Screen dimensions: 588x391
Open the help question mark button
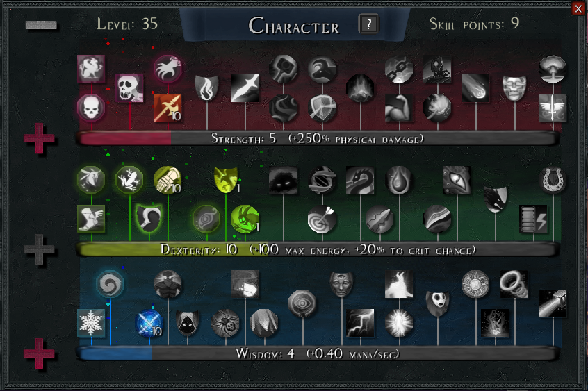tap(368, 24)
